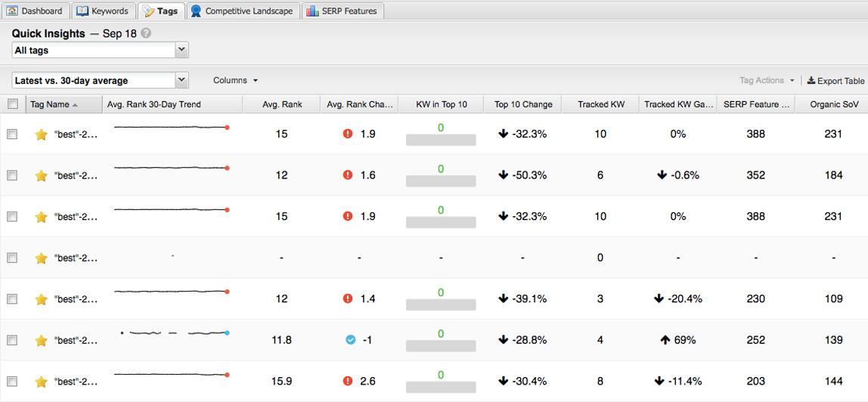Viewport: 868px width, 402px height.
Task: Click the Top 10 bar in the -28.8% row
Action: (x=441, y=346)
